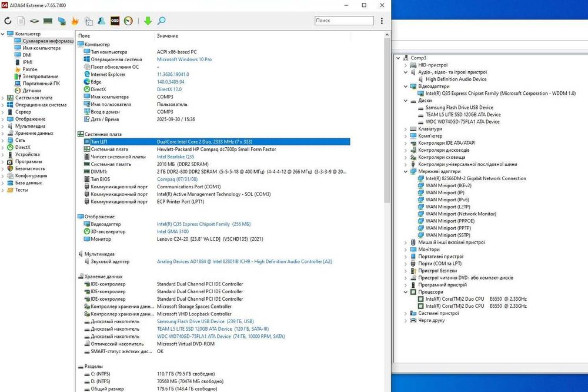Select WAN Miniport (PPTP) in Device Manager
Viewport: 588px width, 392px height.
point(448,228)
